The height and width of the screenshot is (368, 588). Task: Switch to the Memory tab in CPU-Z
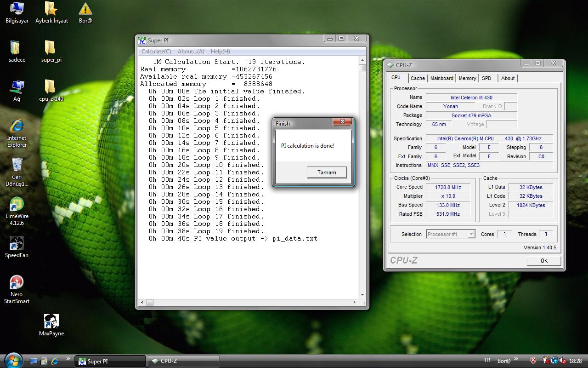(x=468, y=78)
